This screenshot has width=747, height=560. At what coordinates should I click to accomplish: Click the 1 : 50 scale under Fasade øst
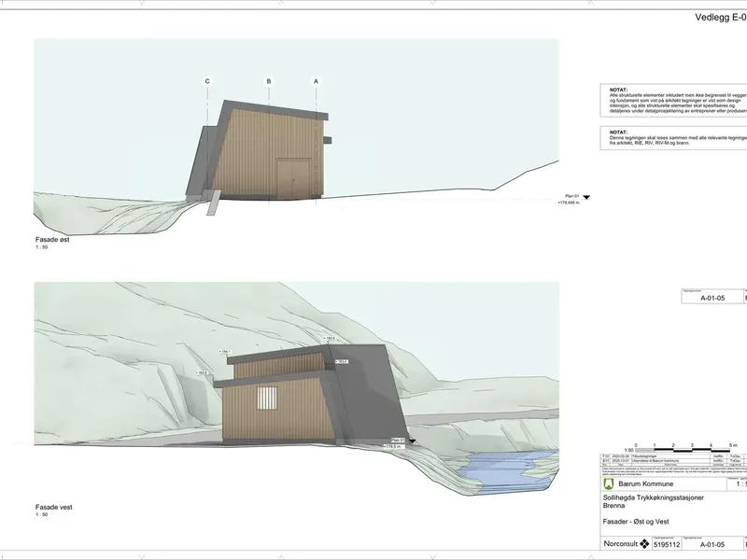41,247
